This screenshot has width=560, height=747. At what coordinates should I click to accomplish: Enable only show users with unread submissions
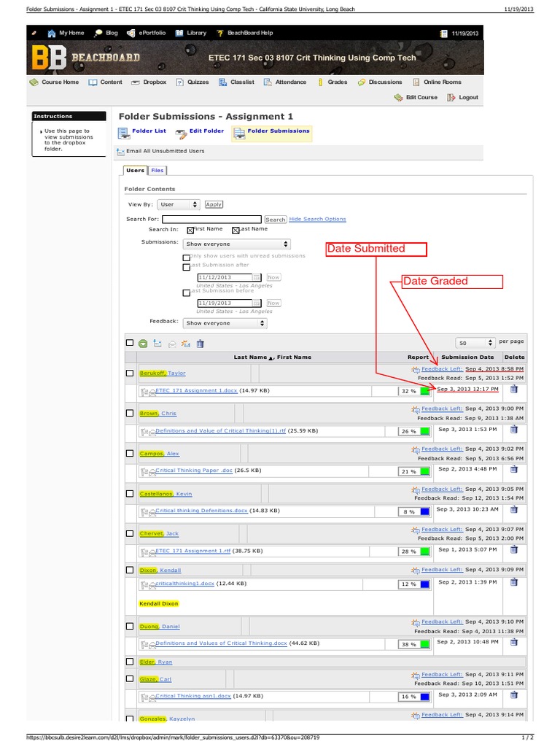(186, 258)
